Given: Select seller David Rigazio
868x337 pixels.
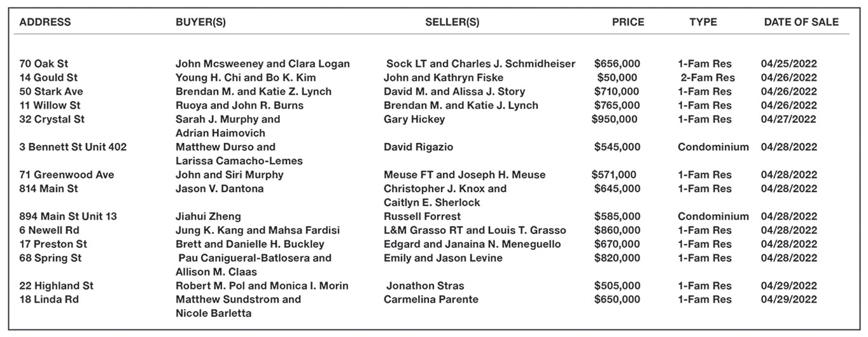Looking at the screenshot, I should pos(418,147).
